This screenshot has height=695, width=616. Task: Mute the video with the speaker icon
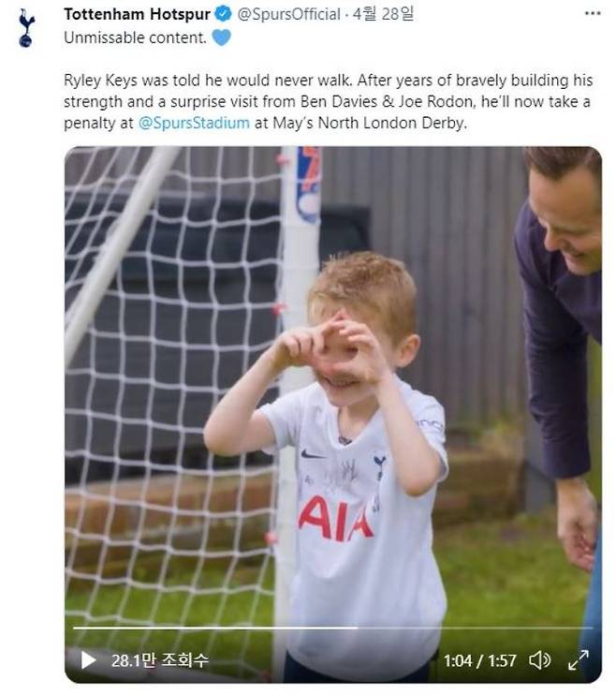pos(540,660)
